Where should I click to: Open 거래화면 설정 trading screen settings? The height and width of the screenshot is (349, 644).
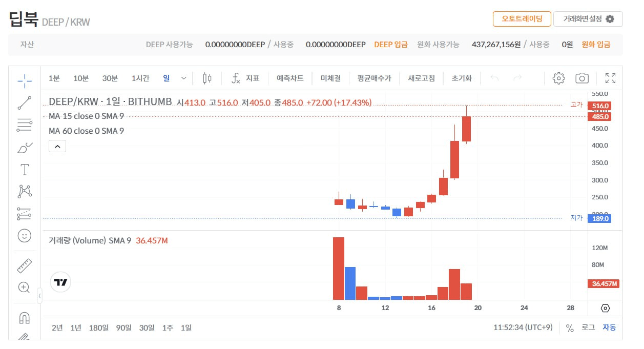pos(588,19)
